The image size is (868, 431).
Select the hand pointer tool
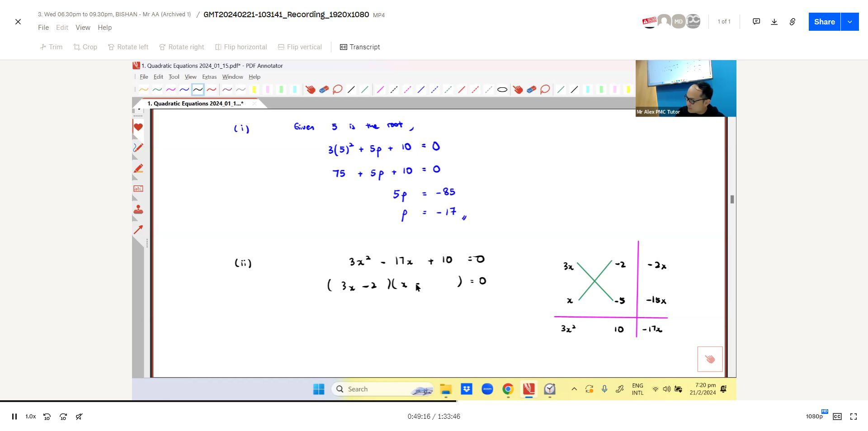point(311,90)
